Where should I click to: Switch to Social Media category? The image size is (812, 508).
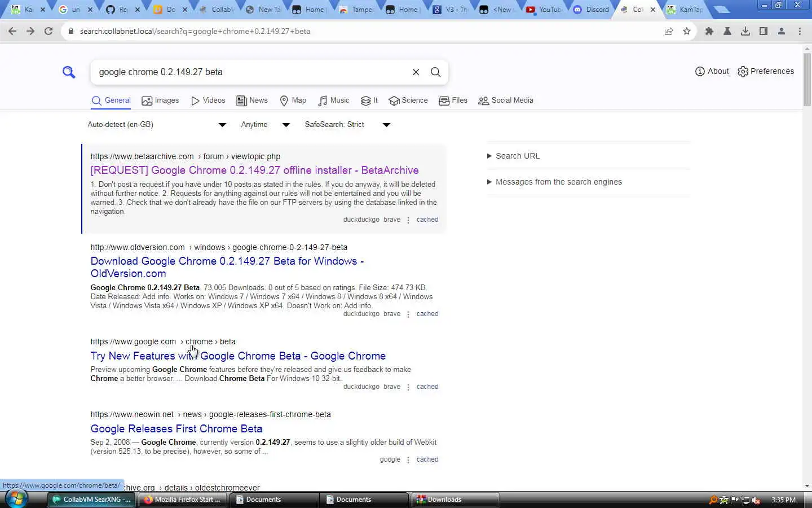click(x=506, y=100)
